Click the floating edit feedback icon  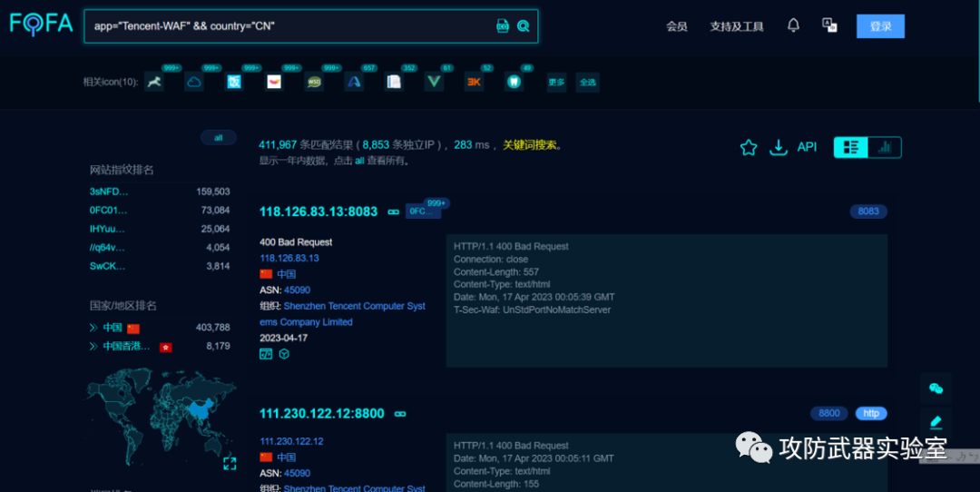936,421
